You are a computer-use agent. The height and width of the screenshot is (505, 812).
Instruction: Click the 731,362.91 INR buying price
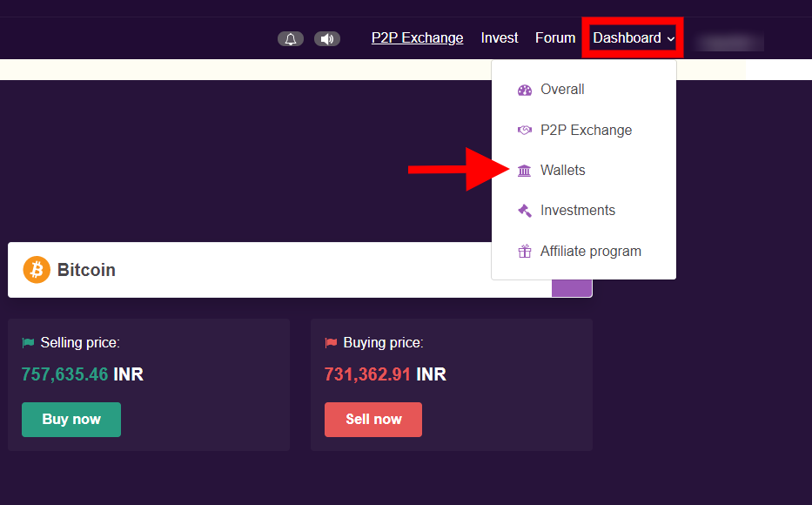386,374
